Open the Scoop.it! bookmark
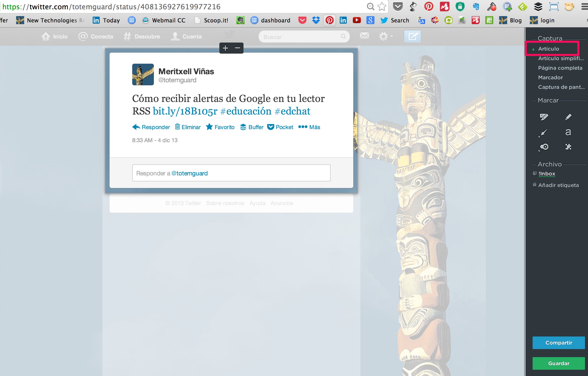The height and width of the screenshot is (376, 588). tap(212, 20)
